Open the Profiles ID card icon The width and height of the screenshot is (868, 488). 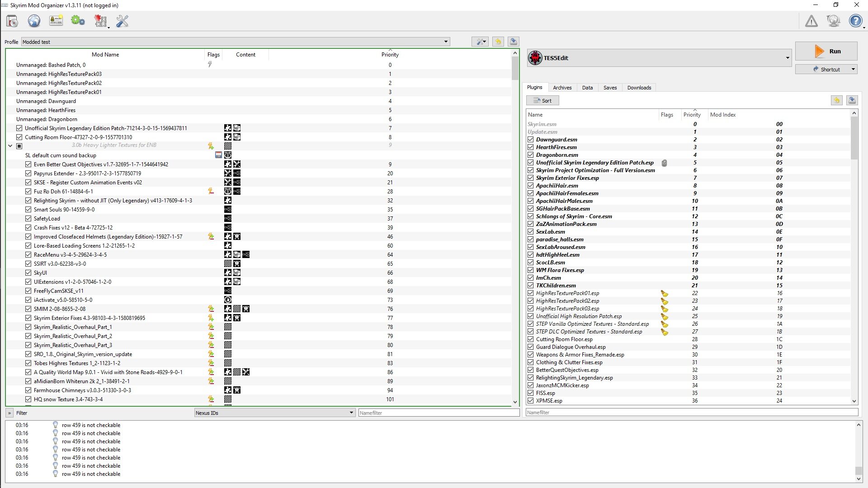(x=56, y=21)
